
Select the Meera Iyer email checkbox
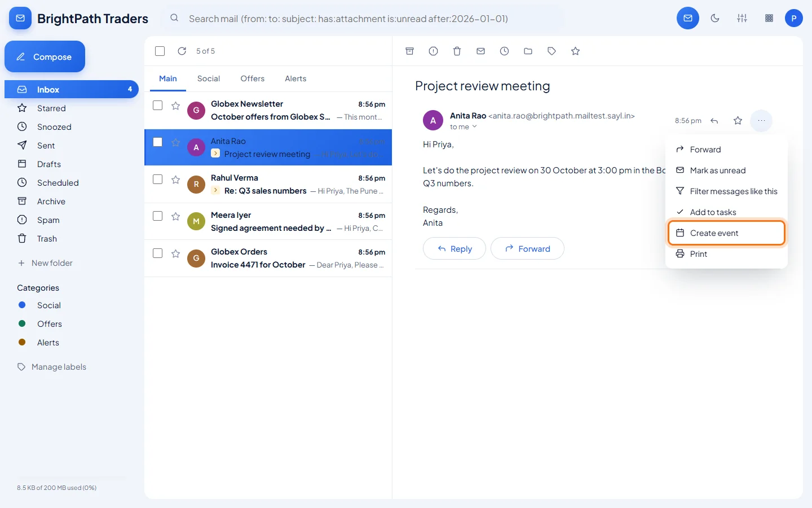click(158, 216)
